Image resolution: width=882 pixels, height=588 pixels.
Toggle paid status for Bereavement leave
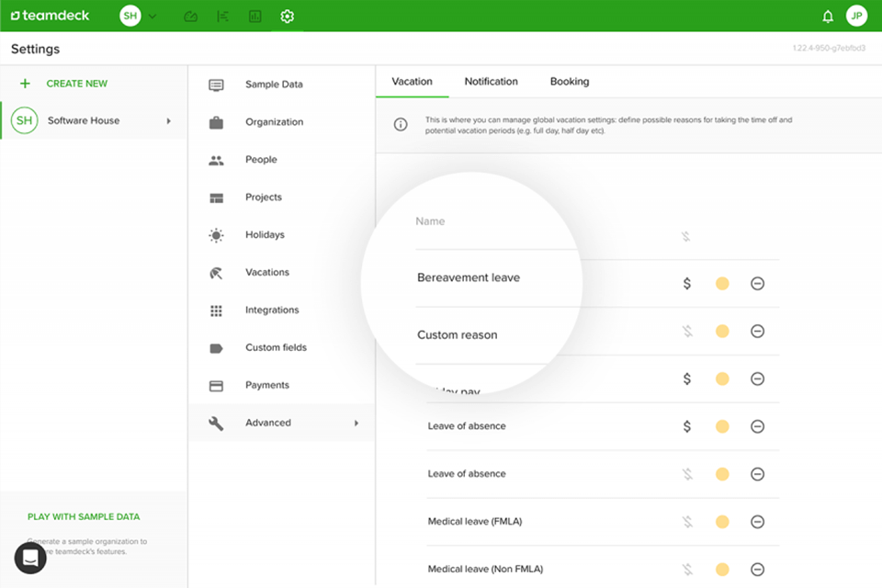[x=687, y=284]
